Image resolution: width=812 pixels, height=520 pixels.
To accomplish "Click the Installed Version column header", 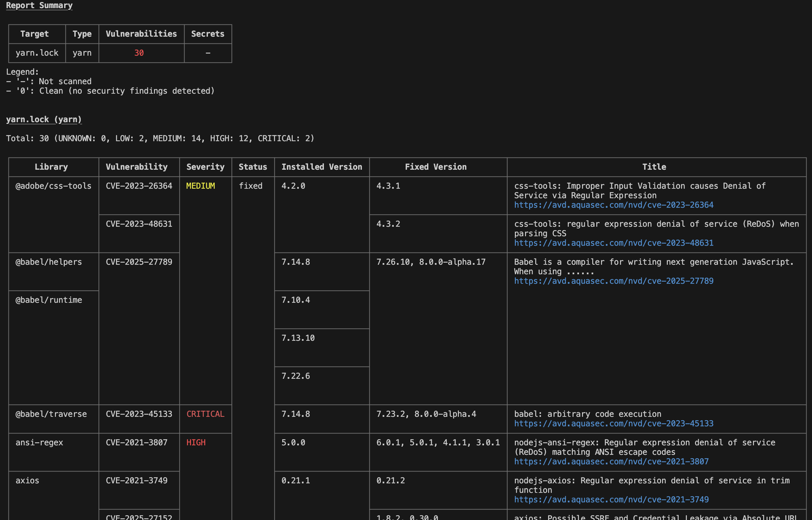I will [322, 167].
